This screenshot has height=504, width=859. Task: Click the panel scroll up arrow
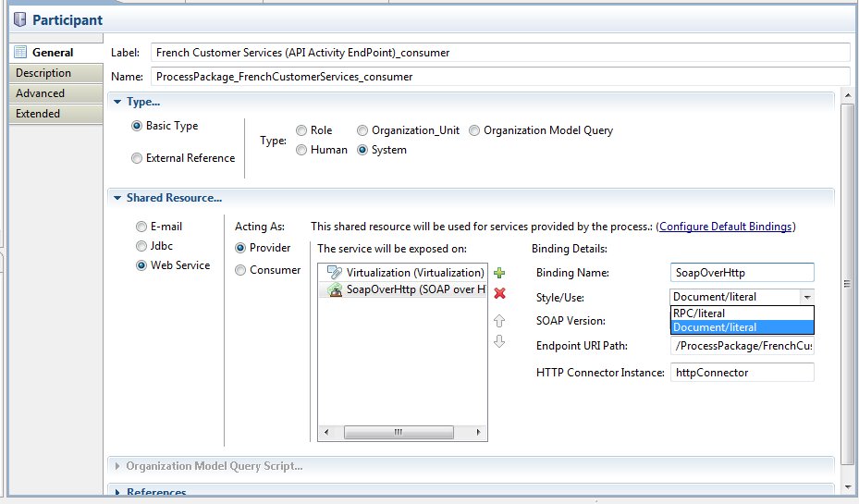pos(848,95)
